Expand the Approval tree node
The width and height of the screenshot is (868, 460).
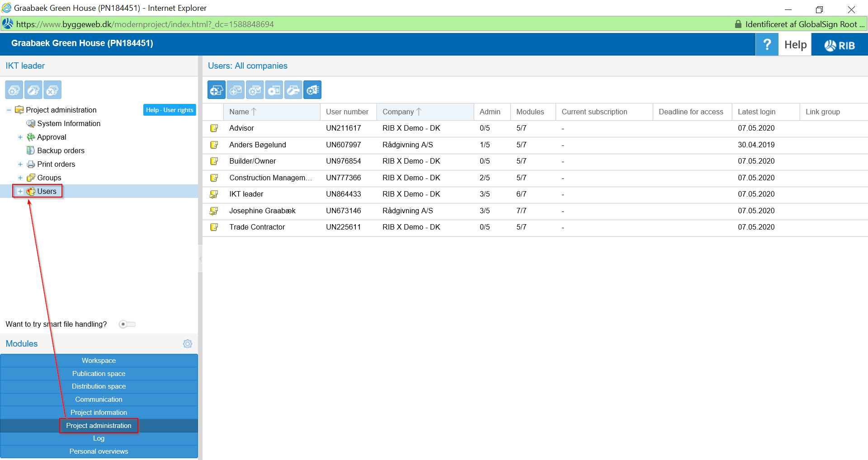click(20, 137)
